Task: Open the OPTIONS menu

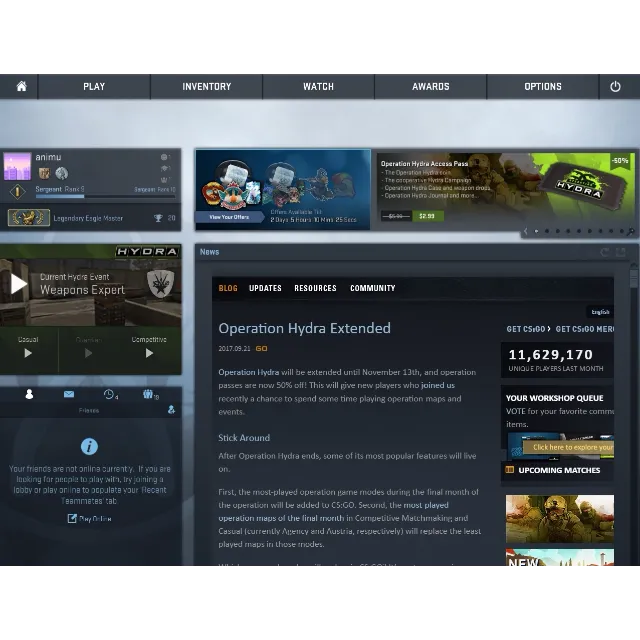Action: (543, 87)
